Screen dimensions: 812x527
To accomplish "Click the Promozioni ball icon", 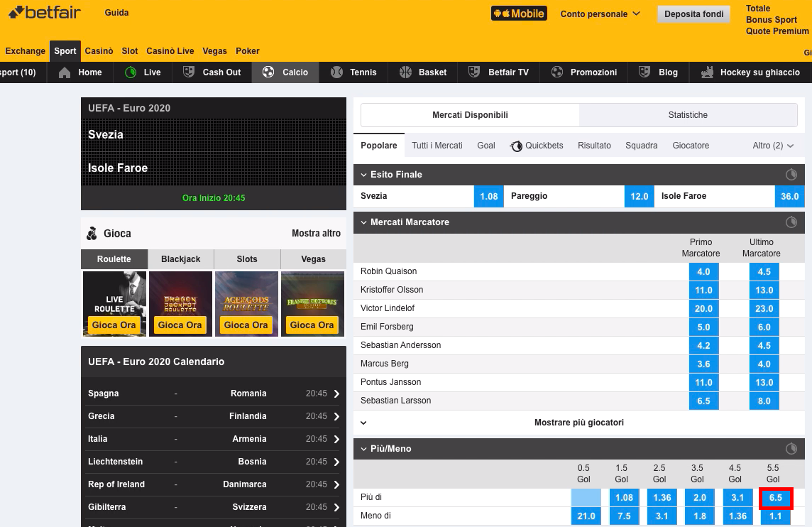I will point(557,72).
